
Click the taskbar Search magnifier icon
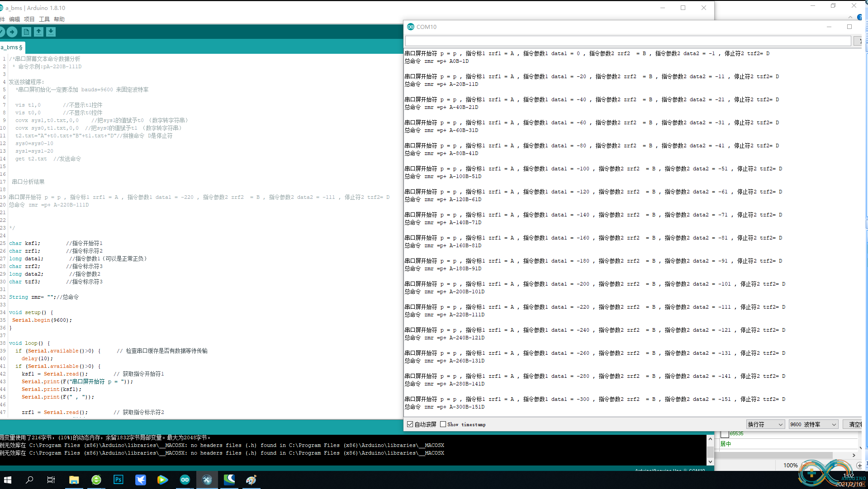[x=29, y=480]
